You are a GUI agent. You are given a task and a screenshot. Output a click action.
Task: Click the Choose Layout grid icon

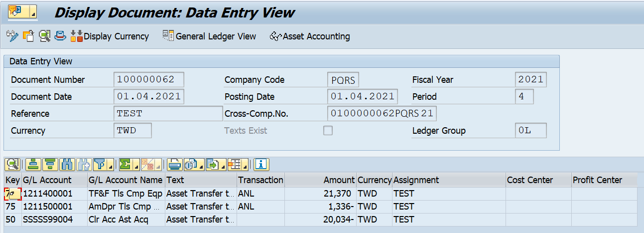(x=235, y=164)
